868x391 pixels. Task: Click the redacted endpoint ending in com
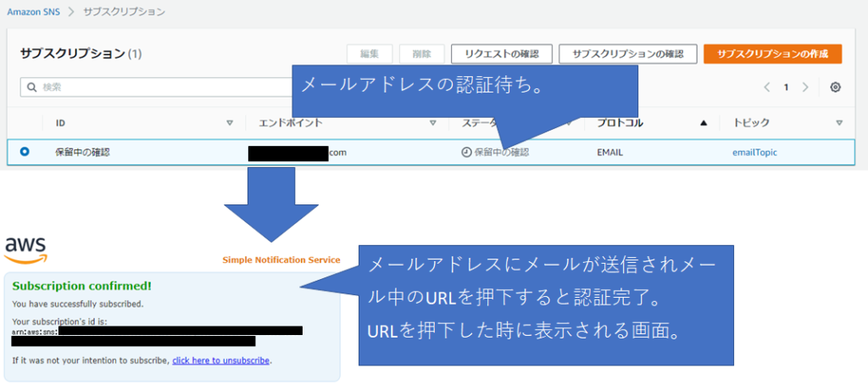coord(298,153)
